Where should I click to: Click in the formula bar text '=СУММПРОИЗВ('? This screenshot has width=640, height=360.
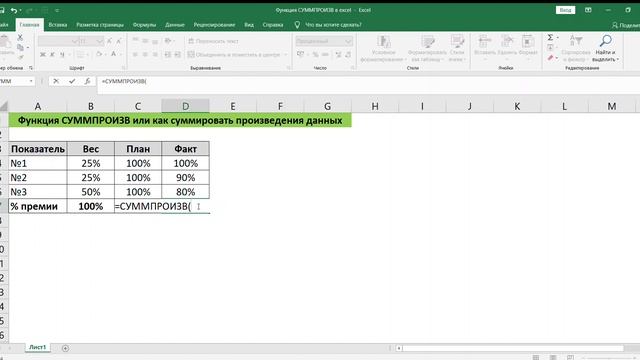tap(124, 81)
